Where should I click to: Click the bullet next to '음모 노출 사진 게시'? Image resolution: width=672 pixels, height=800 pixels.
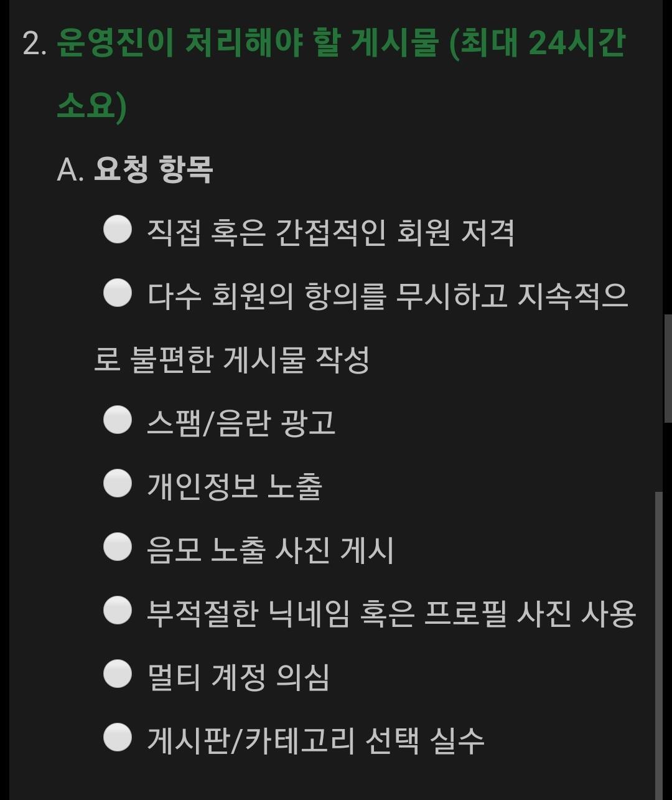(x=117, y=547)
